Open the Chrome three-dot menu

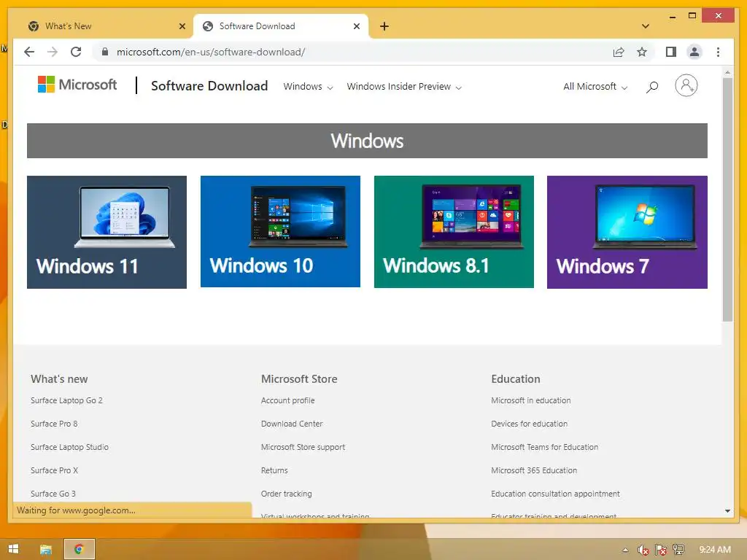pos(718,52)
